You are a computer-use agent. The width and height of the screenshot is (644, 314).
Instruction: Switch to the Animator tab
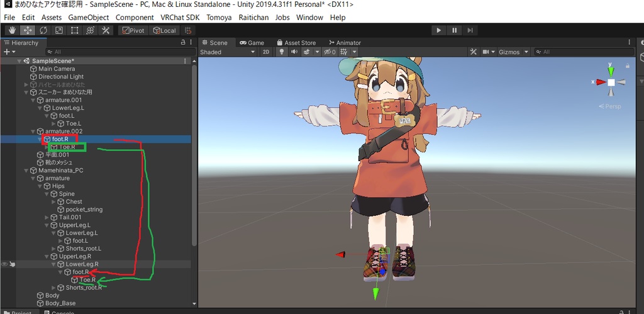click(x=345, y=43)
